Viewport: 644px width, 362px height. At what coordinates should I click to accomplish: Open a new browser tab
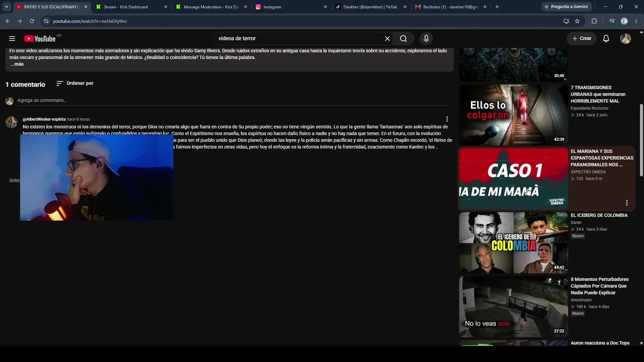click(497, 7)
